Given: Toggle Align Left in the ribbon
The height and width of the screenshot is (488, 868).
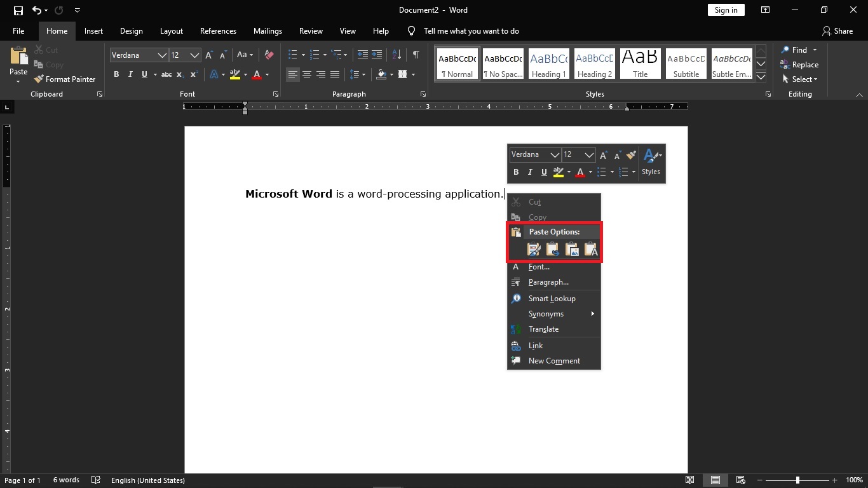Looking at the screenshot, I should click(292, 74).
